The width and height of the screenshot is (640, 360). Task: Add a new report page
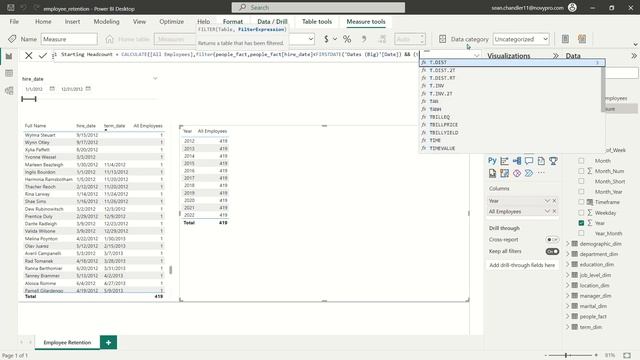point(109,342)
